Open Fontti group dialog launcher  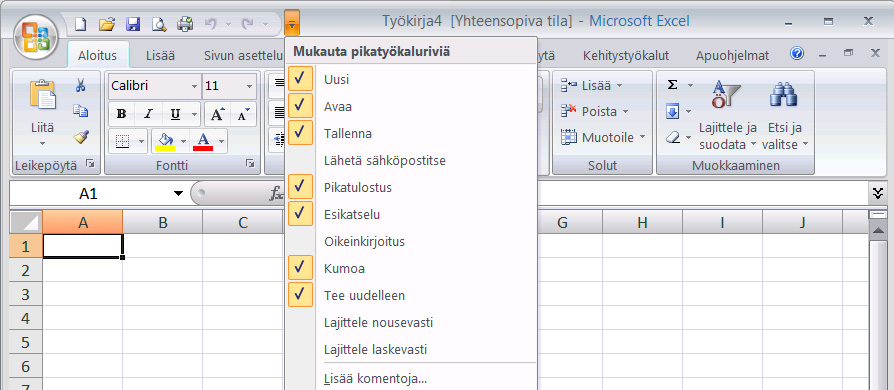(x=250, y=165)
